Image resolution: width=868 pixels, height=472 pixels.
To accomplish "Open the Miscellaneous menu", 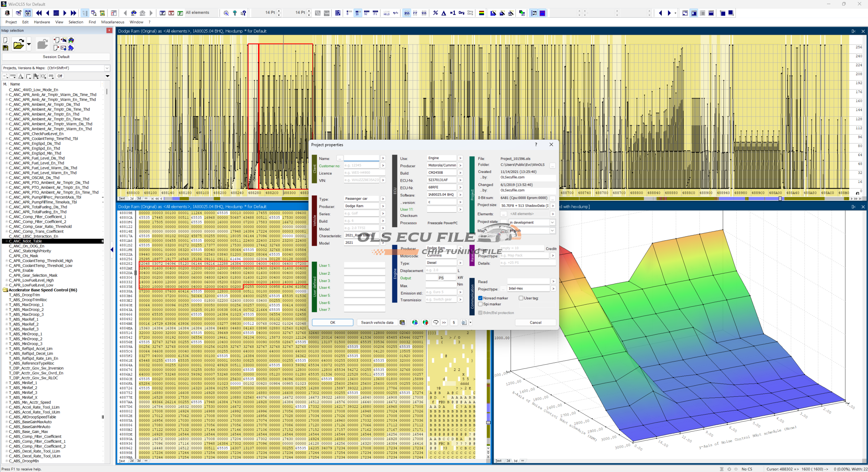I will tap(113, 22).
